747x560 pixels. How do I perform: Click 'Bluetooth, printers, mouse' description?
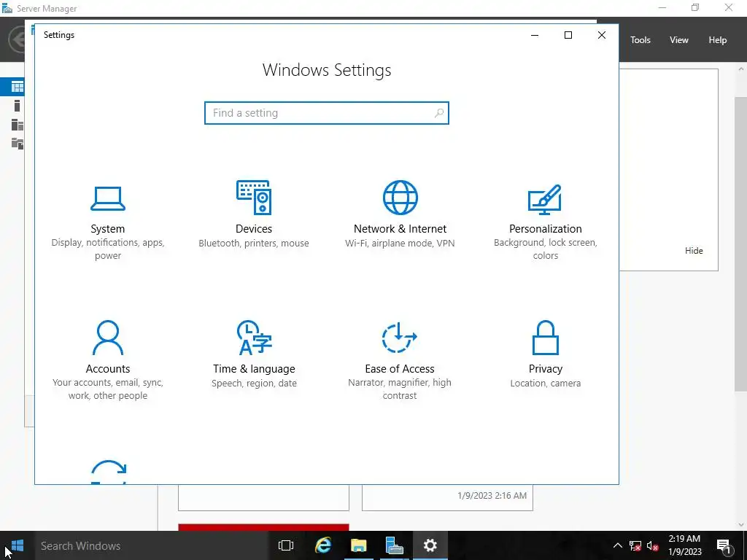[254, 243]
